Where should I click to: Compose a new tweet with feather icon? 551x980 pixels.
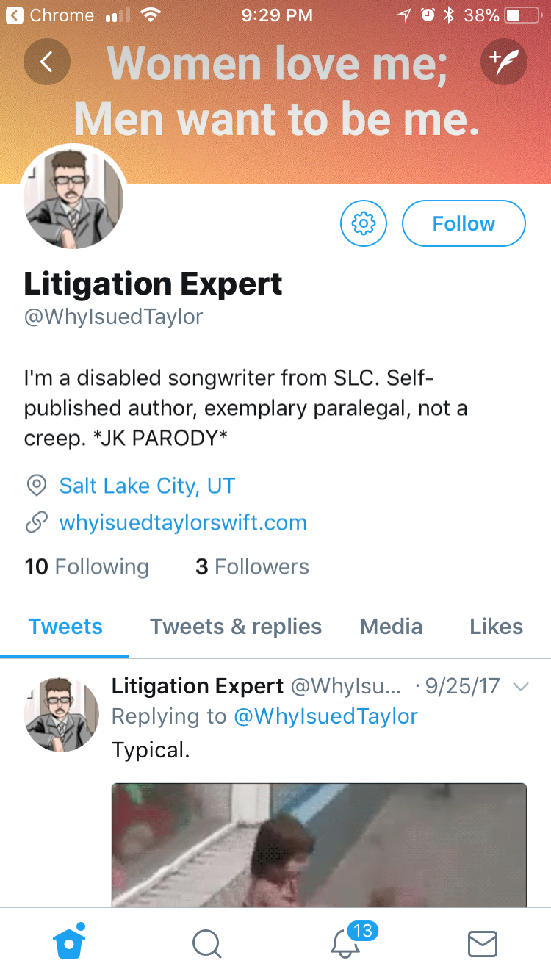[504, 62]
